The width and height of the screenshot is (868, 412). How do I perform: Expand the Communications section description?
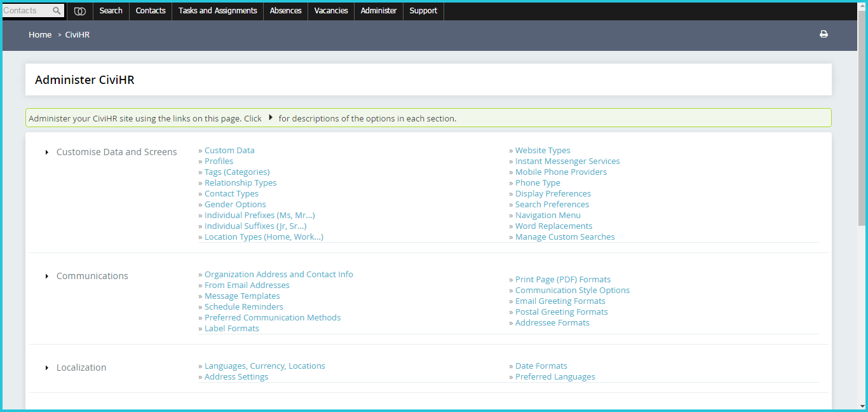click(x=47, y=276)
